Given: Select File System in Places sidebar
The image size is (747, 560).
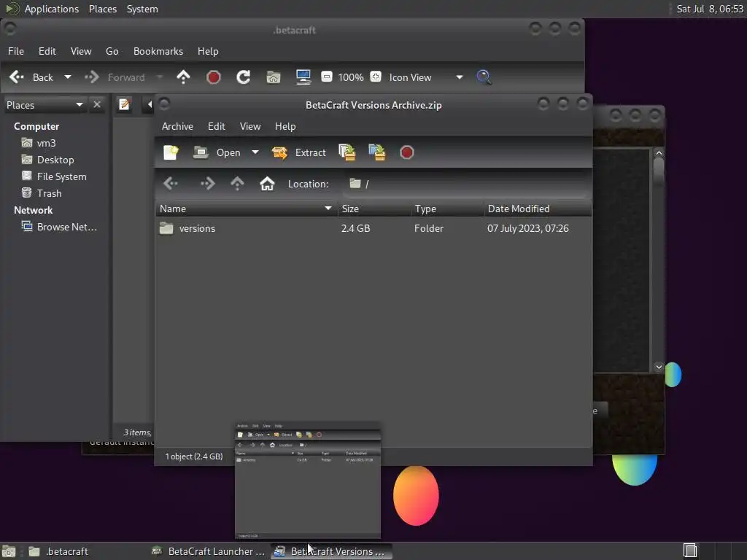Looking at the screenshot, I should pyautogui.click(x=54, y=176).
